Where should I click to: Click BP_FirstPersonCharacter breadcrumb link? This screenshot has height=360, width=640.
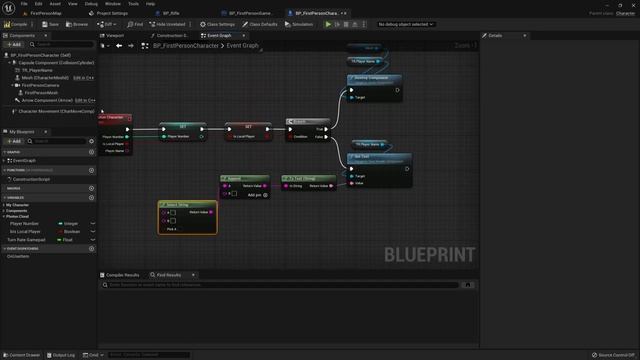[x=186, y=46]
